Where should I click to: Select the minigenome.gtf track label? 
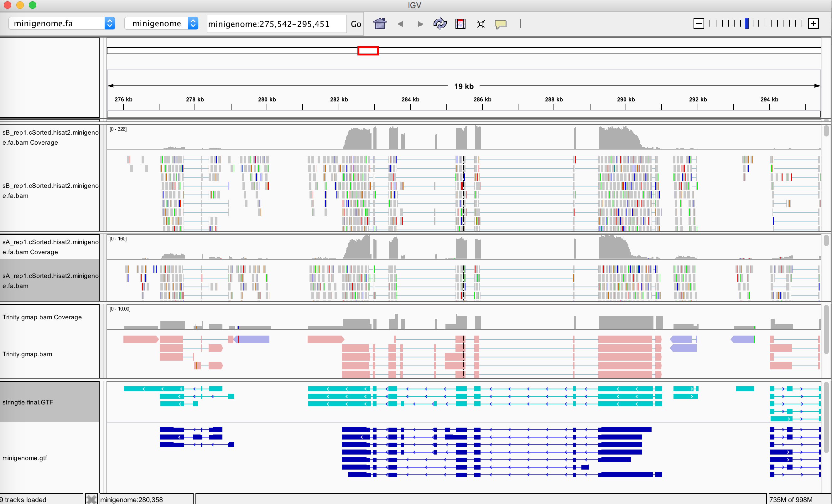click(25, 458)
